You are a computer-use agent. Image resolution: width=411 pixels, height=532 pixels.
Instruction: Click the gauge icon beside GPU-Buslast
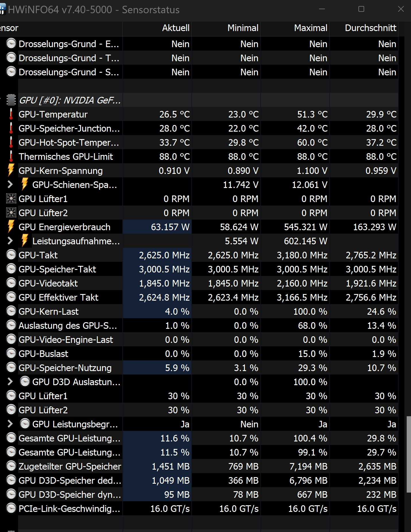coord(11,354)
